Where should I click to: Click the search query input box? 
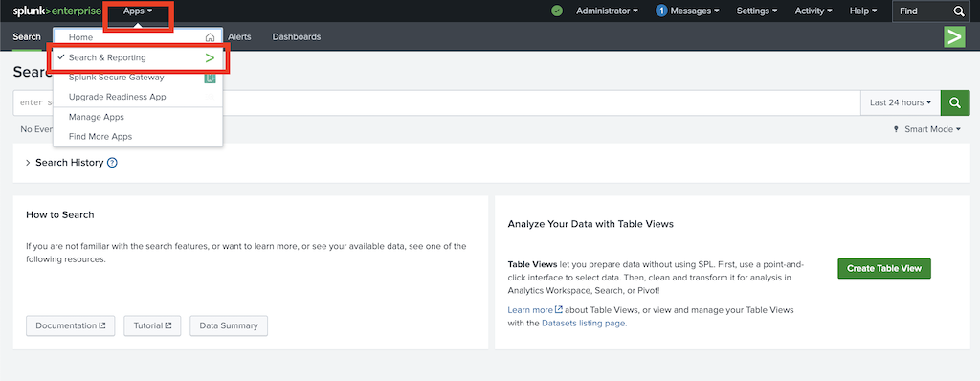436,102
